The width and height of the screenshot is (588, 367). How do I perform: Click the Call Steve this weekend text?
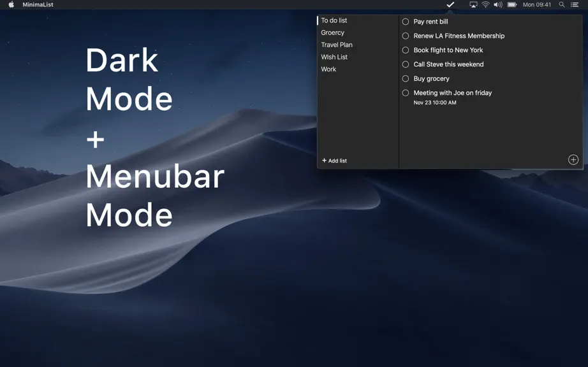coord(448,64)
